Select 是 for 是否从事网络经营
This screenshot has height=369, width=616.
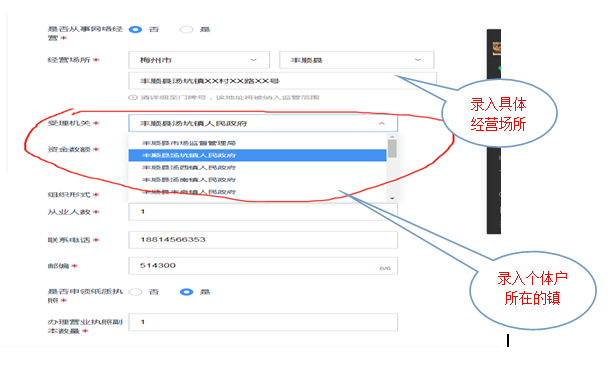pos(186,29)
